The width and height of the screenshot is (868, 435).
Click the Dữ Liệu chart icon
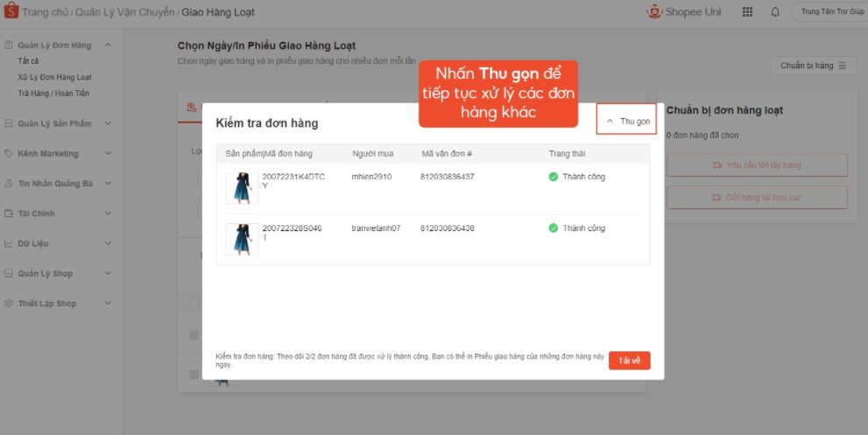(9, 243)
